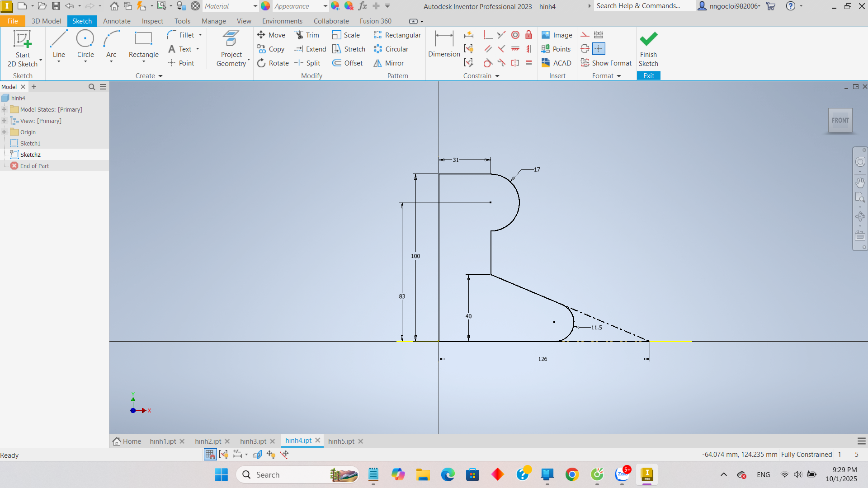Open the Appearance dropdown
The image size is (868, 488).
pos(325,6)
